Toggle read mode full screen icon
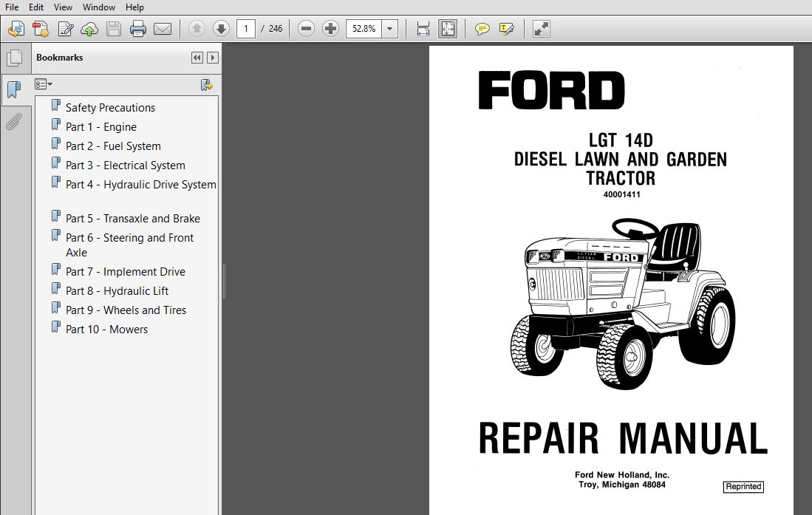This screenshot has width=812, height=515. click(x=541, y=29)
